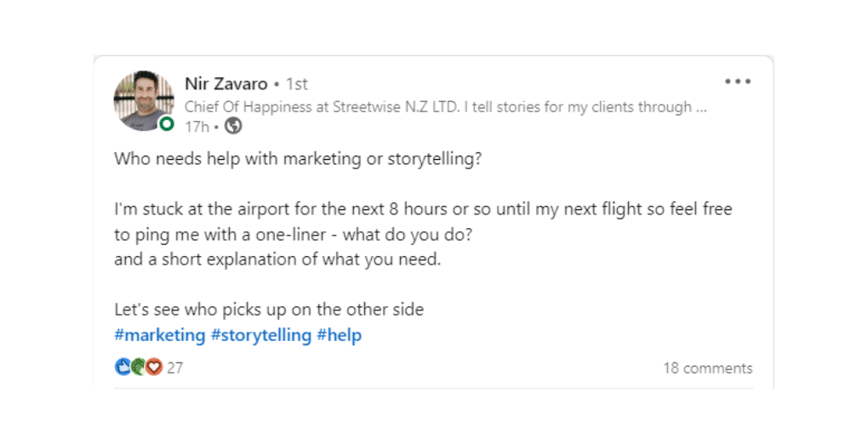Open the 18 comments link
The height and width of the screenshot is (444, 868).
click(x=707, y=368)
